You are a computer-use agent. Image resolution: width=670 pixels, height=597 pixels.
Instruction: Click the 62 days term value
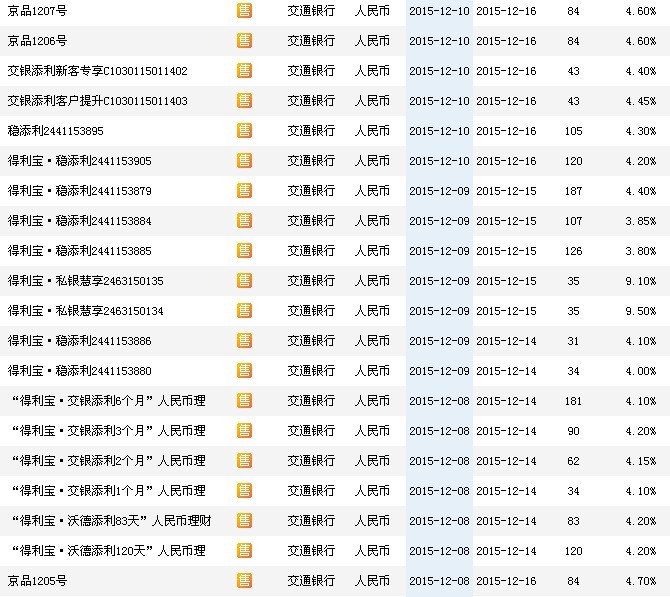coord(573,461)
